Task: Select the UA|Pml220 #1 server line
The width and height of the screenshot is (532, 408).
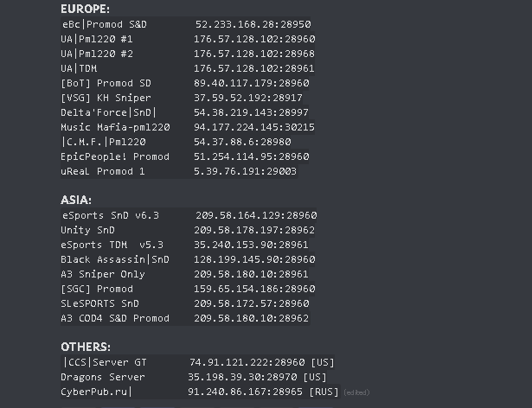Action: tap(188, 39)
